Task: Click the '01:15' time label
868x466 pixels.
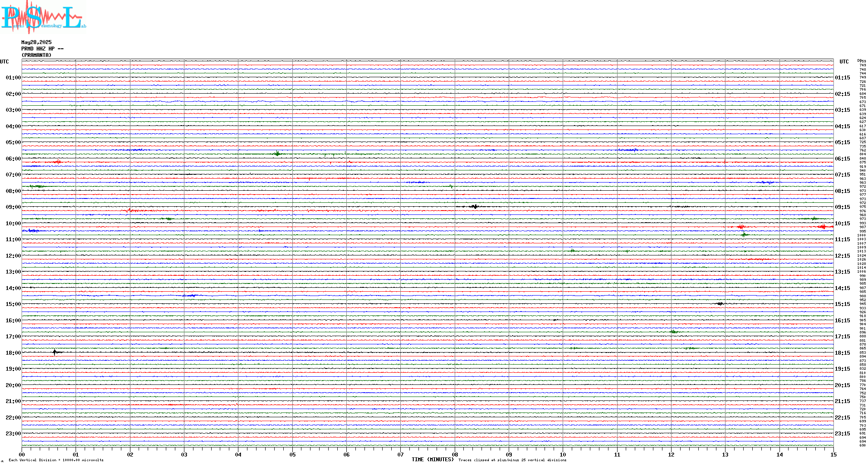Action: coord(843,78)
